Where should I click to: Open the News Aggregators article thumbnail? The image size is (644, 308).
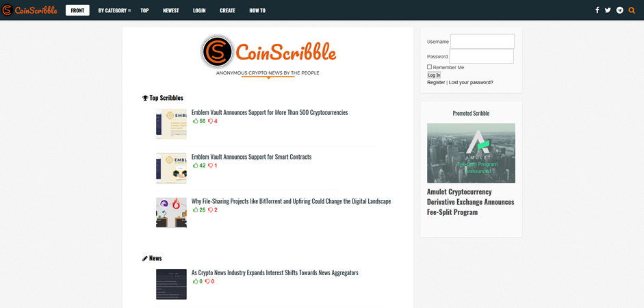171,284
